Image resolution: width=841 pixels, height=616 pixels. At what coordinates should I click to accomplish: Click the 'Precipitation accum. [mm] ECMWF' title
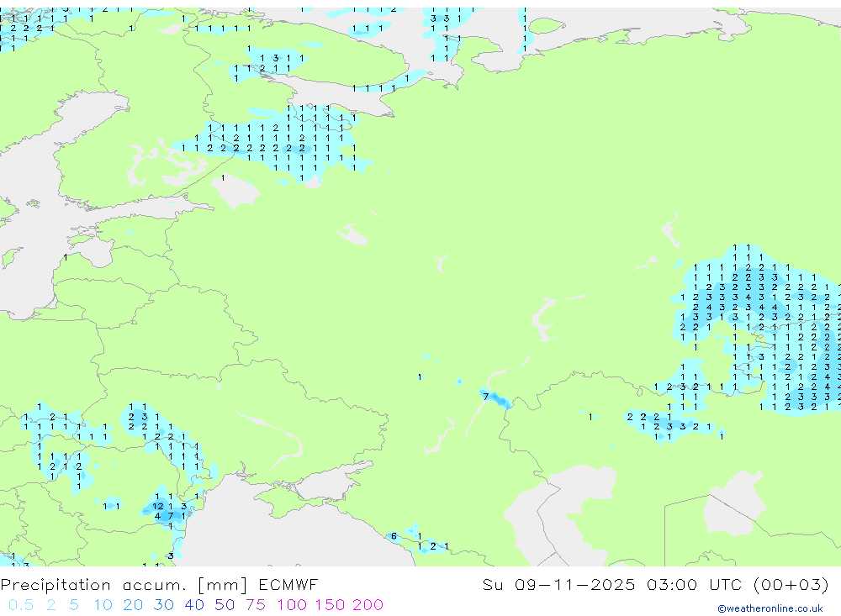tap(159, 584)
